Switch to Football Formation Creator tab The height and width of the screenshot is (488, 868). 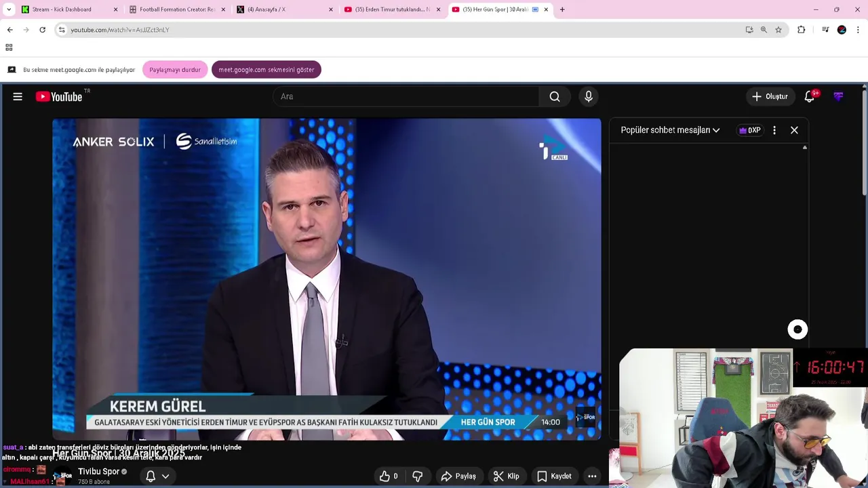(176, 9)
